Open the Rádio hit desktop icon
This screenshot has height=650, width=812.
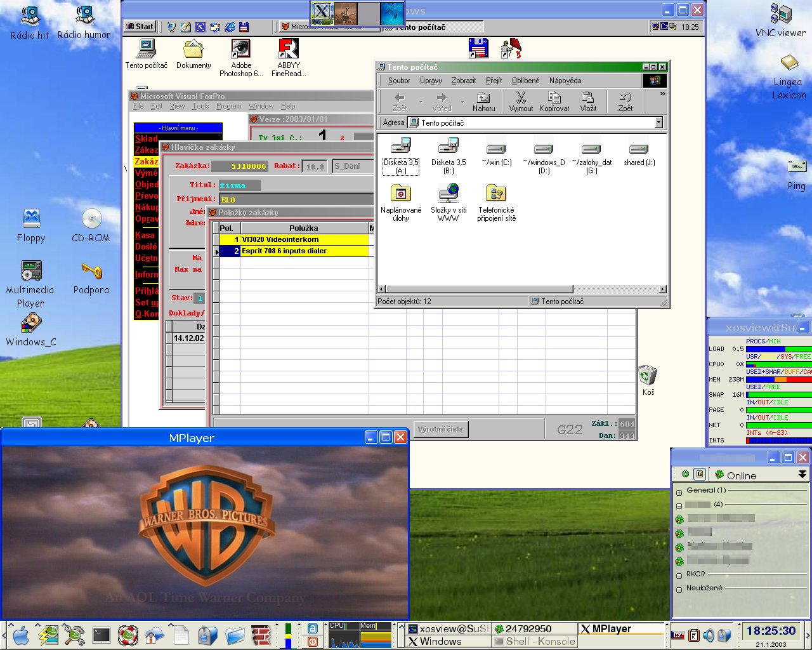click(29, 22)
